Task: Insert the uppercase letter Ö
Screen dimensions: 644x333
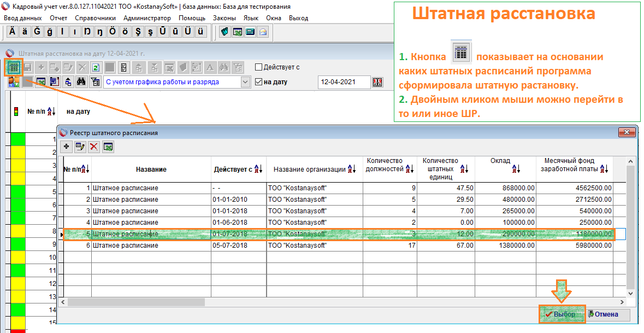Action: coord(112,32)
